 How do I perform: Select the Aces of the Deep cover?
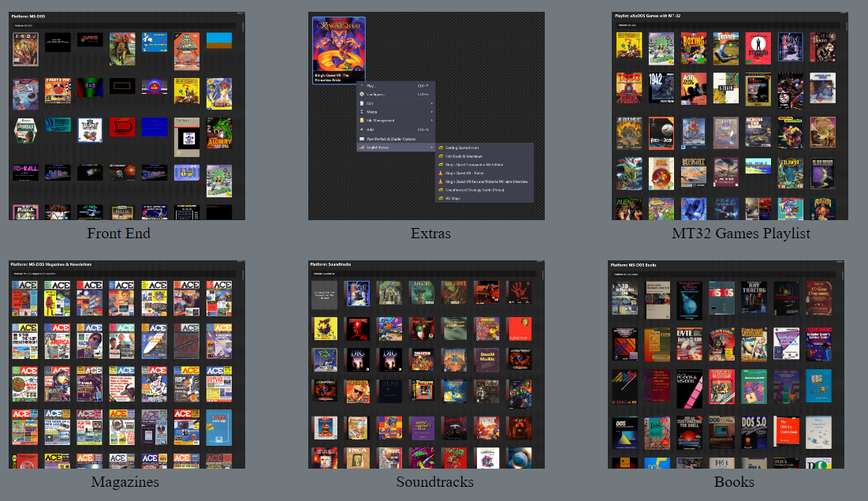point(661,133)
